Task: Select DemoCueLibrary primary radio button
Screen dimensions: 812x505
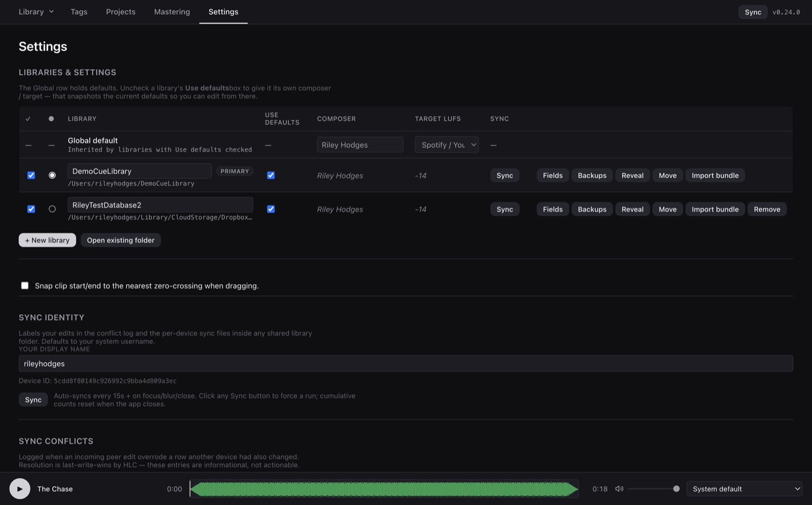Action: pyautogui.click(x=52, y=175)
